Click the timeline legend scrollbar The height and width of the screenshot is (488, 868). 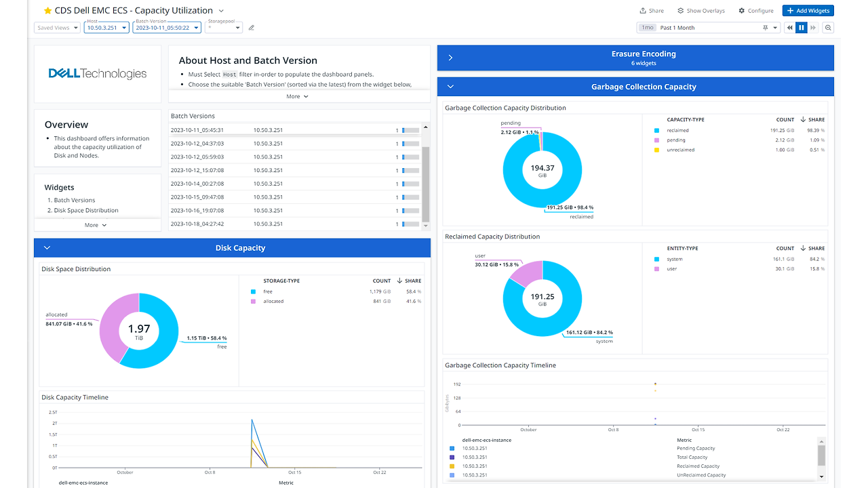(x=822, y=455)
